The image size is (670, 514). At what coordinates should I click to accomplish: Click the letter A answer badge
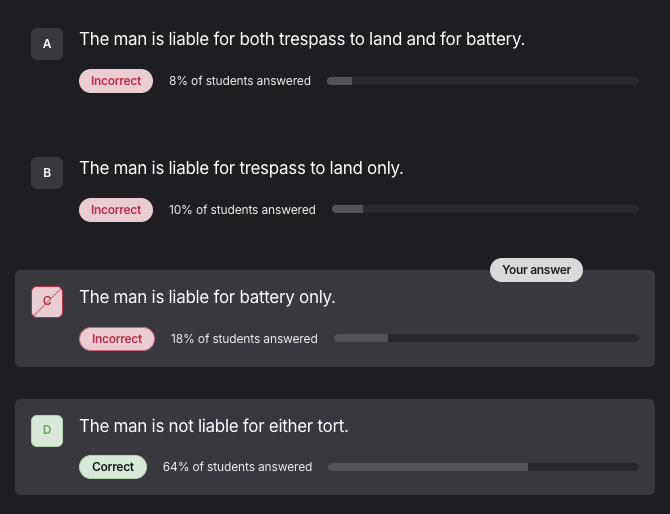(47, 44)
